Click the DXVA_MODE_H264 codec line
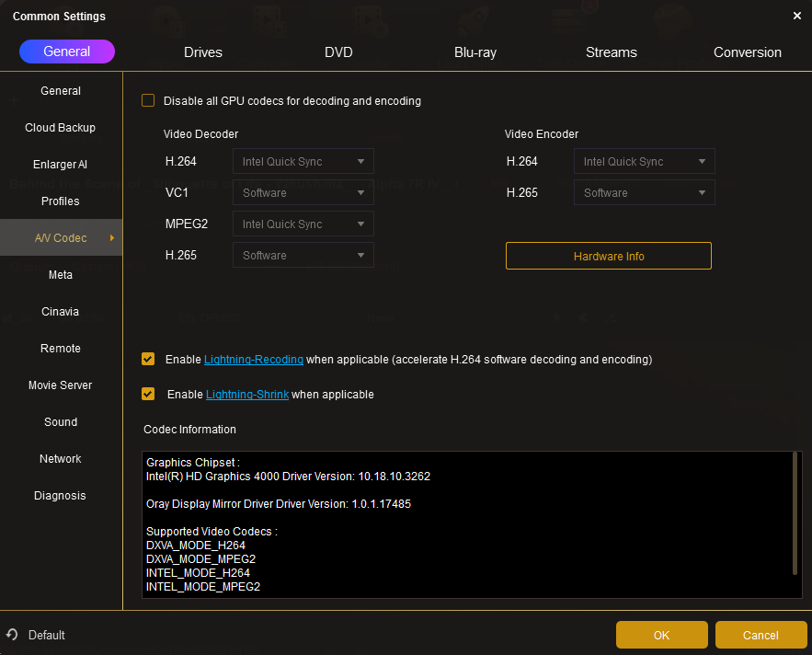Image resolution: width=812 pixels, height=655 pixels. point(195,546)
